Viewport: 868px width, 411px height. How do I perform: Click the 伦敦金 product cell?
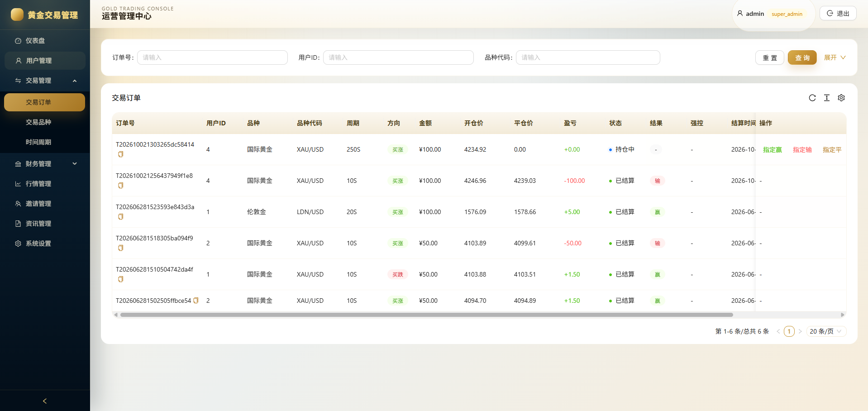coord(257,212)
